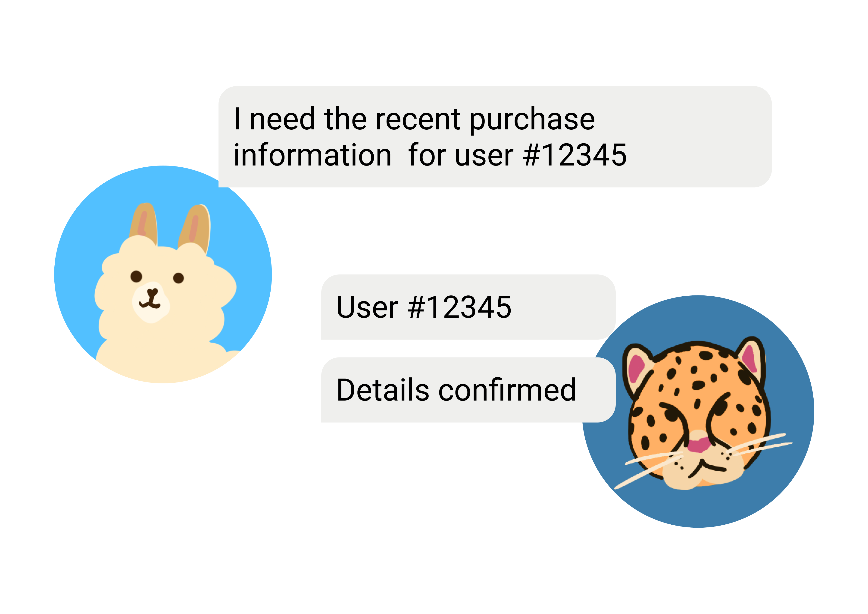Click the word 'User' in the middle bubble
This screenshot has width=868, height=614.
[x=367, y=307]
